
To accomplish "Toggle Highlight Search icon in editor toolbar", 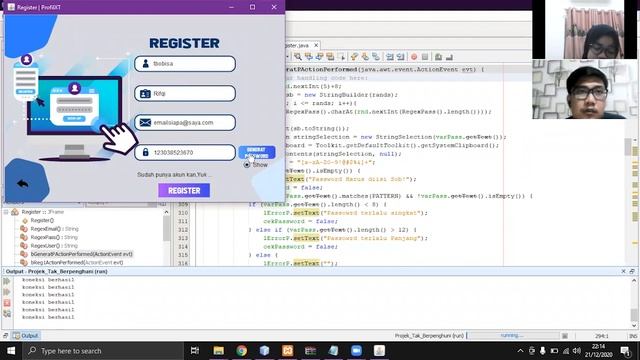I will 330,57.
